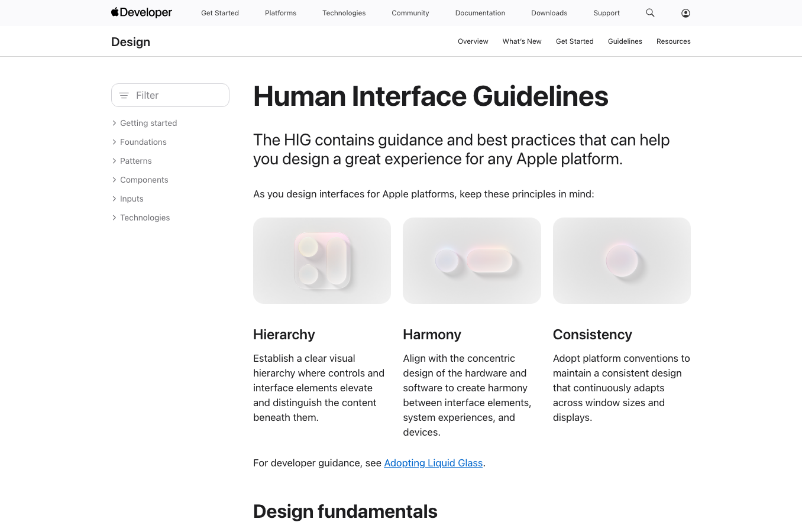Viewport: 802px width, 532px height.
Task: Select the Guidelines tab
Action: pyautogui.click(x=625, y=41)
